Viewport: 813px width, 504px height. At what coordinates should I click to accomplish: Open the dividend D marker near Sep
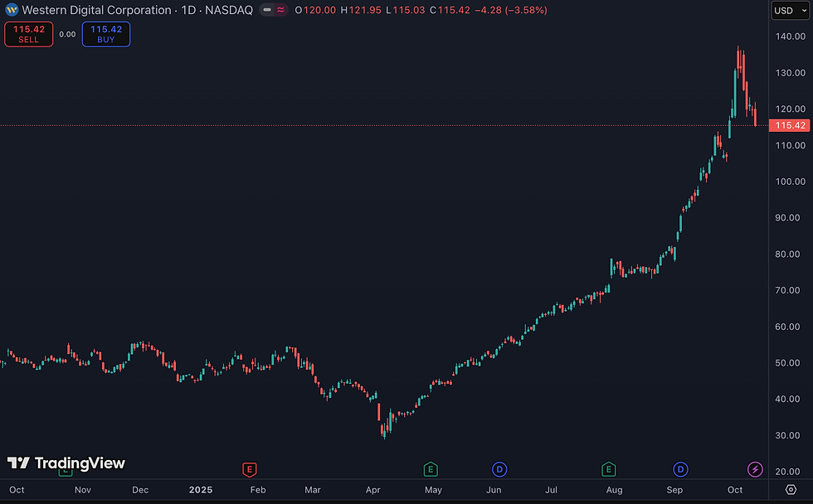pyautogui.click(x=680, y=470)
